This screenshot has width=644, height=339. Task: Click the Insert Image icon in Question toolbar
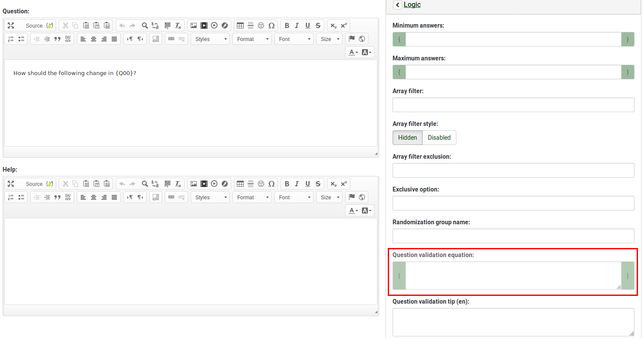193,25
